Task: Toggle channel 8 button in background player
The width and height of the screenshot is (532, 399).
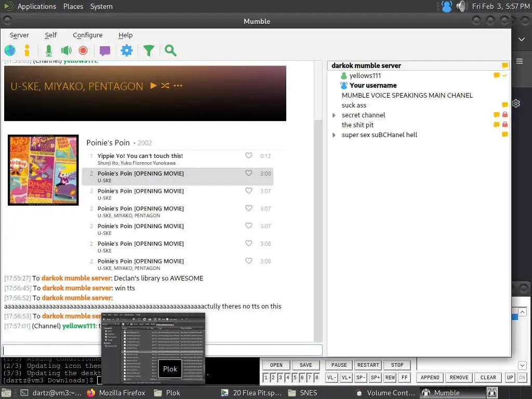Action: [x=316, y=377]
